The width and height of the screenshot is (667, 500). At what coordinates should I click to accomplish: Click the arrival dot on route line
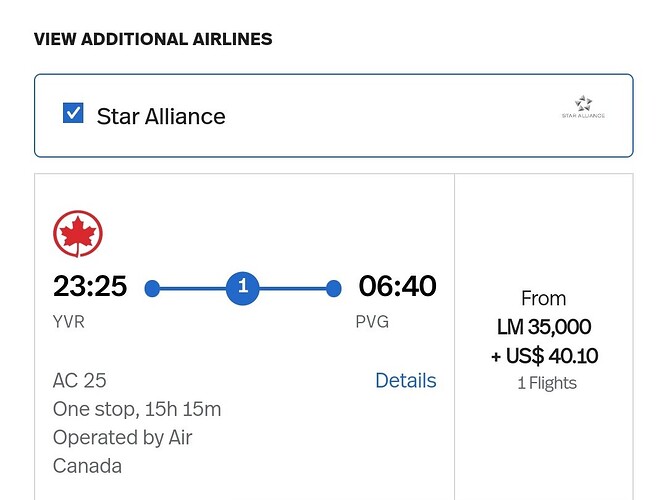pyautogui.click(x=334, y=289)
